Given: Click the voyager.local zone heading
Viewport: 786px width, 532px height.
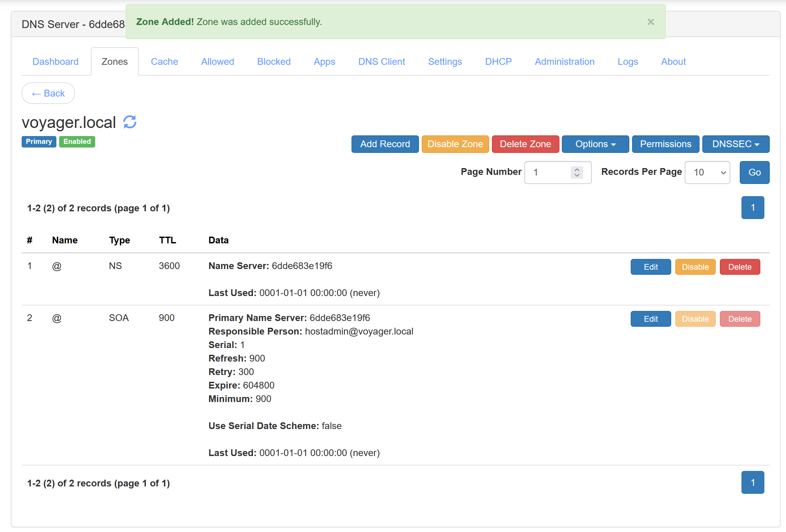Looking at the screenshot, I should (69, 123).
